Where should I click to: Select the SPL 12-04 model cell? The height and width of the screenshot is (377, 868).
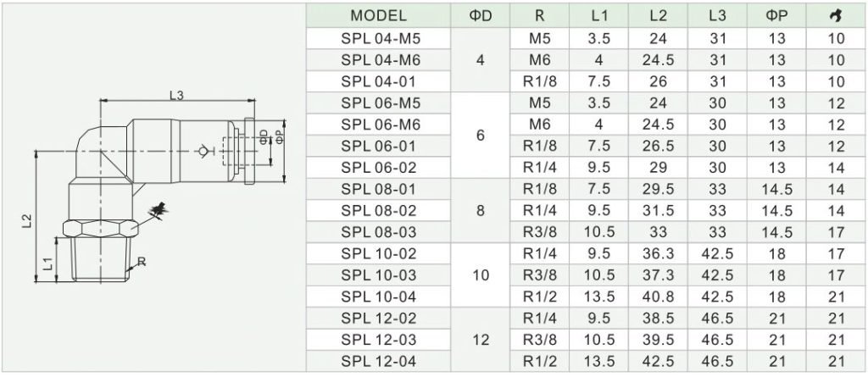tap(379, 362)
